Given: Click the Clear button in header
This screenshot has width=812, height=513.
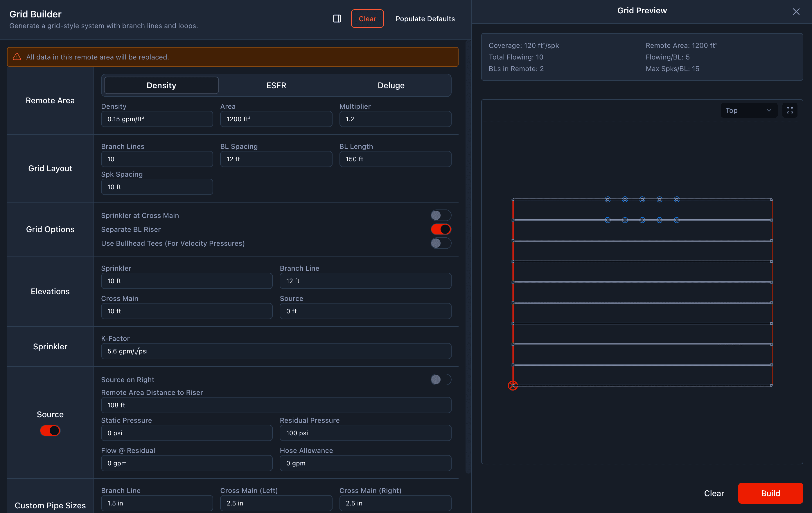Looking at the screenshot, I should click(367, 19).
